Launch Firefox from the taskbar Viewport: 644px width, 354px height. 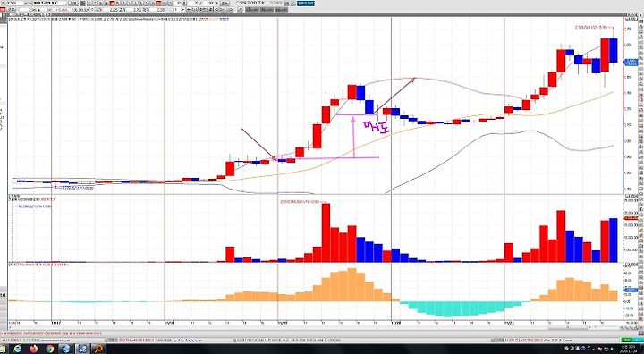click(x=34, y=349)
